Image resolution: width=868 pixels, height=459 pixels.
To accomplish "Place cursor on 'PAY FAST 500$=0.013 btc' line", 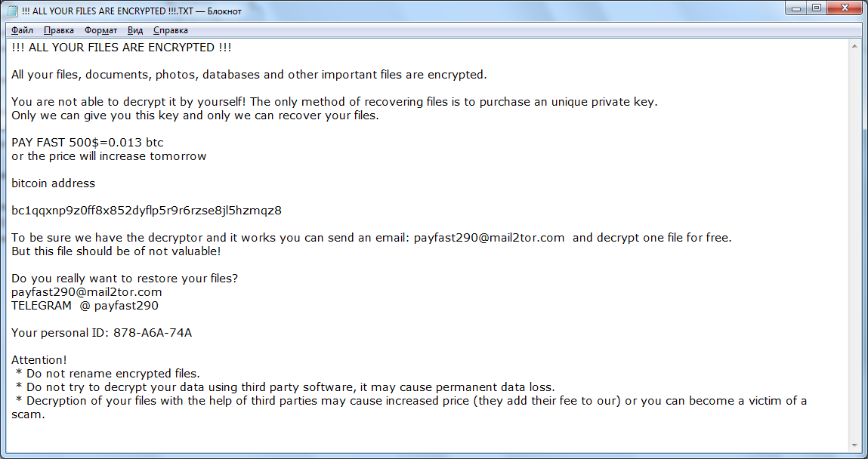I will tap(87, 143).
